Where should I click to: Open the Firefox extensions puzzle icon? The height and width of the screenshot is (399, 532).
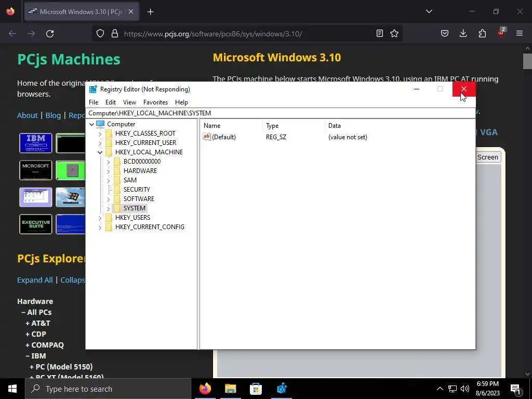[x=482, y=33]
